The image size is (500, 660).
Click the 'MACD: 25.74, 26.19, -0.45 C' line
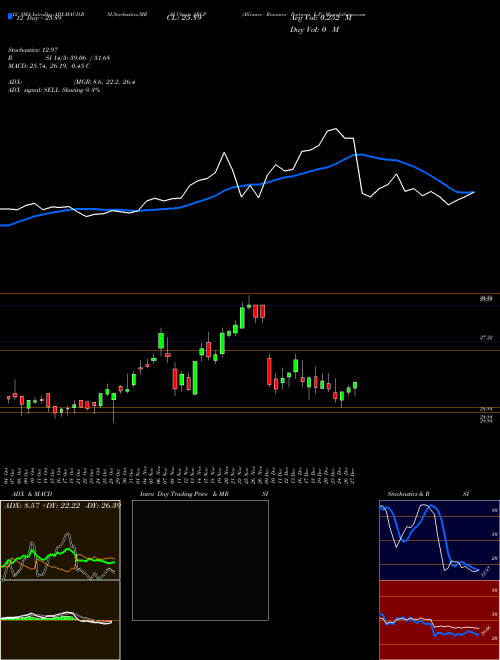(49, 66)
